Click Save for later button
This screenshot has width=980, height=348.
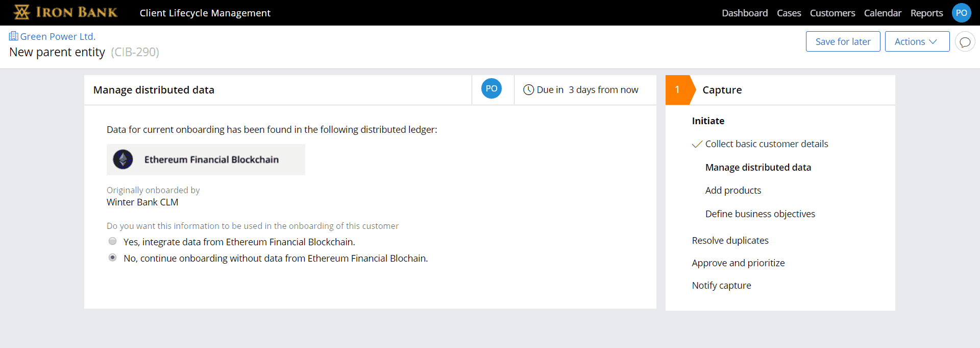(x=843, y=41)
